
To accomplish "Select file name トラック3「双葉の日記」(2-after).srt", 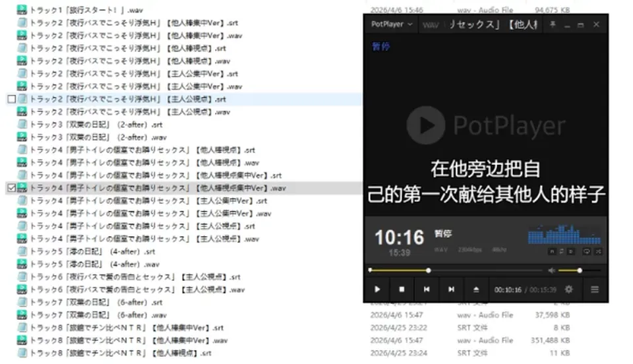I will tap(96, 125).
